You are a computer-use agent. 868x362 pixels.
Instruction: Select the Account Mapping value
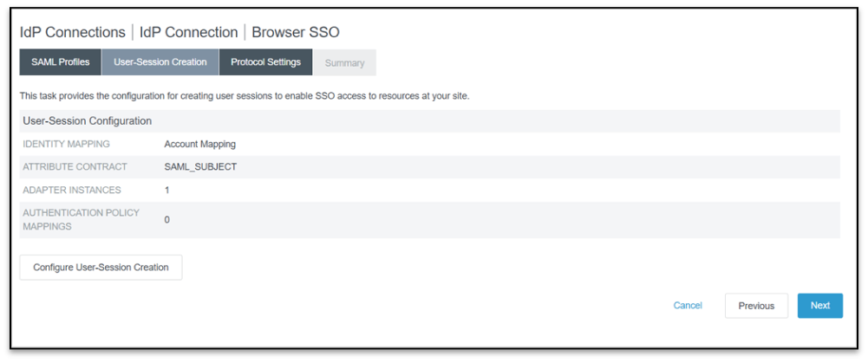point(199,144)
